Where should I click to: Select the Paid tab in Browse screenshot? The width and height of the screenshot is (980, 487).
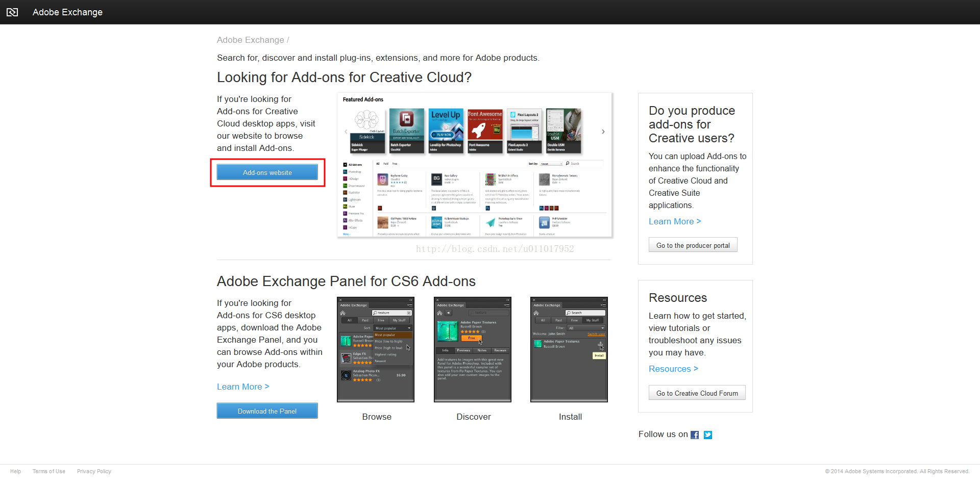(365, 320)
